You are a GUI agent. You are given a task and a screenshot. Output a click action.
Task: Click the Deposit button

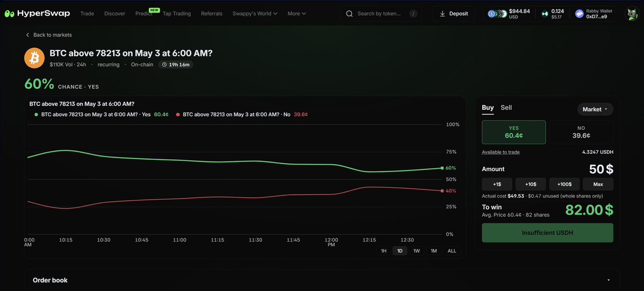pyautogui.click(x=453, y=13)
